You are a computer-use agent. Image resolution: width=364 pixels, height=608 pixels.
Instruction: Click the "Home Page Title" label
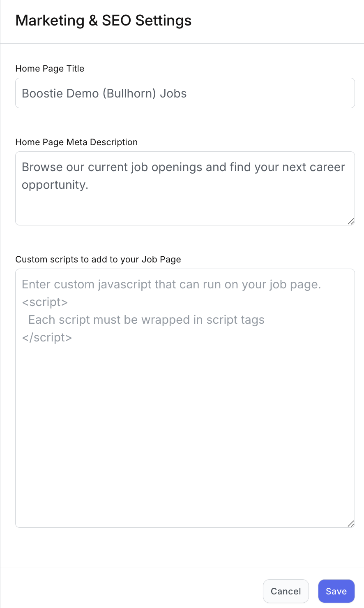click(x=50, y=69)
